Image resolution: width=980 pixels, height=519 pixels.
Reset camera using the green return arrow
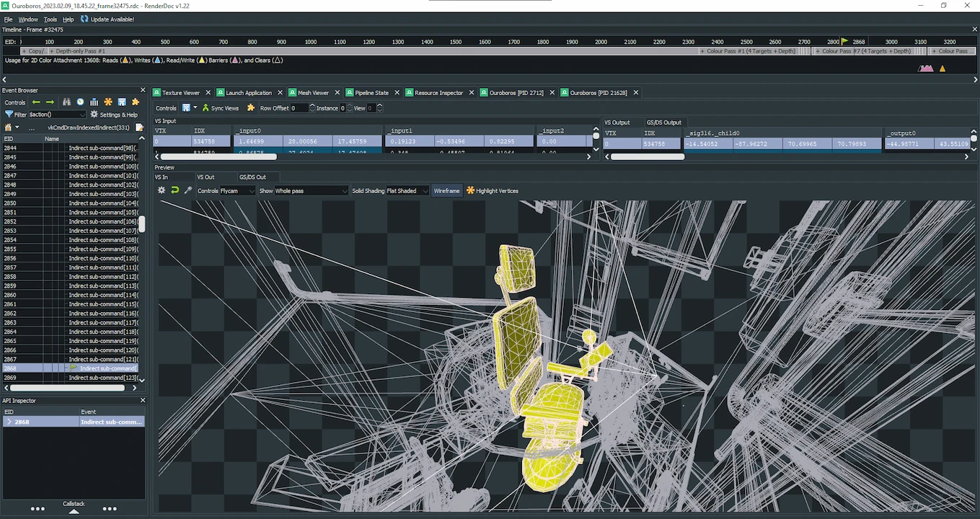(175, 190)
